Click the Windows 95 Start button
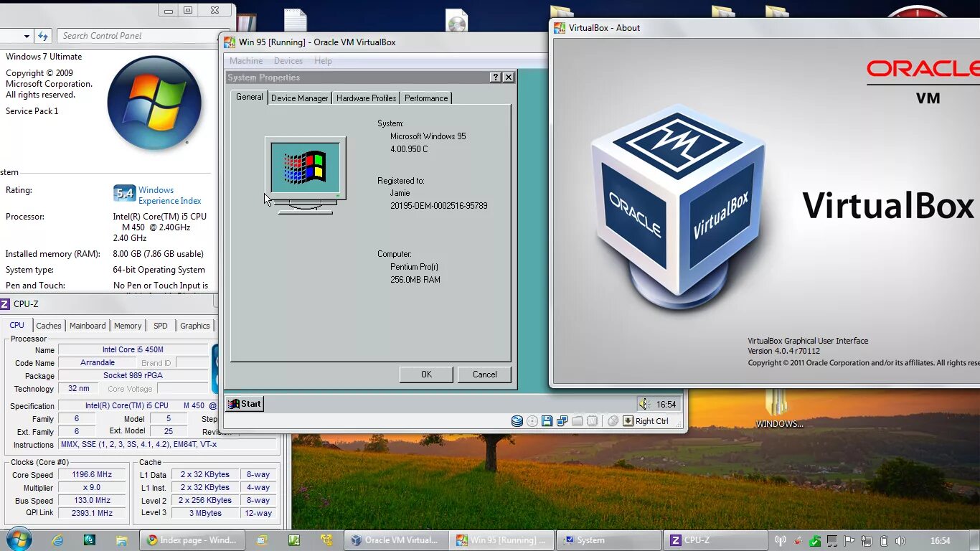 (x=245, y=404)
